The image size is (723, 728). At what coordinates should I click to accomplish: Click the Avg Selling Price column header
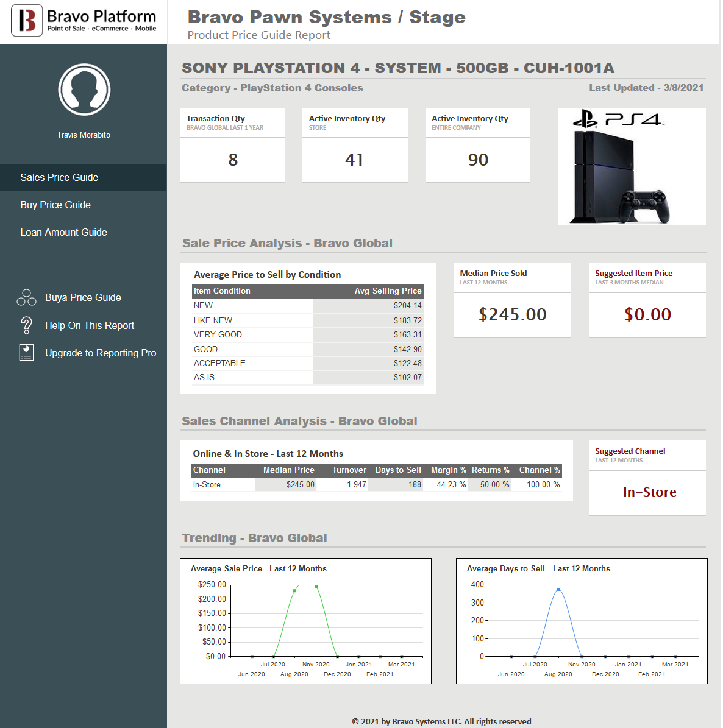388,291
